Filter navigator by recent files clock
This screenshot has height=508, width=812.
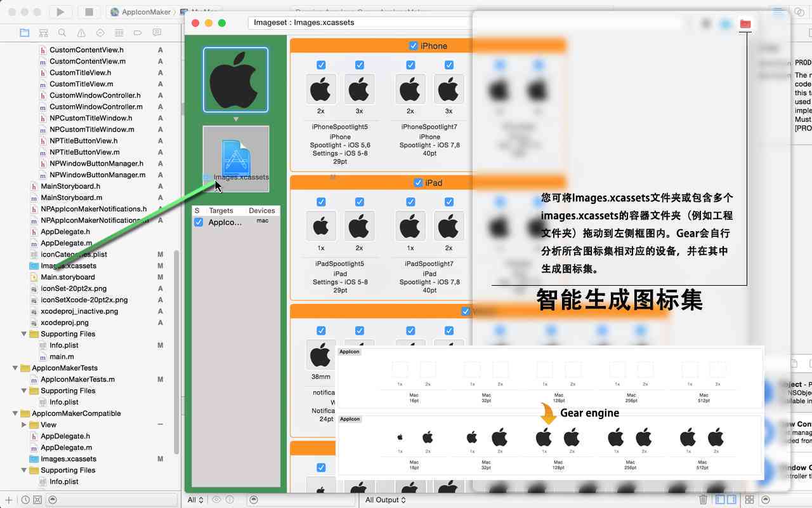click(25, 500)
